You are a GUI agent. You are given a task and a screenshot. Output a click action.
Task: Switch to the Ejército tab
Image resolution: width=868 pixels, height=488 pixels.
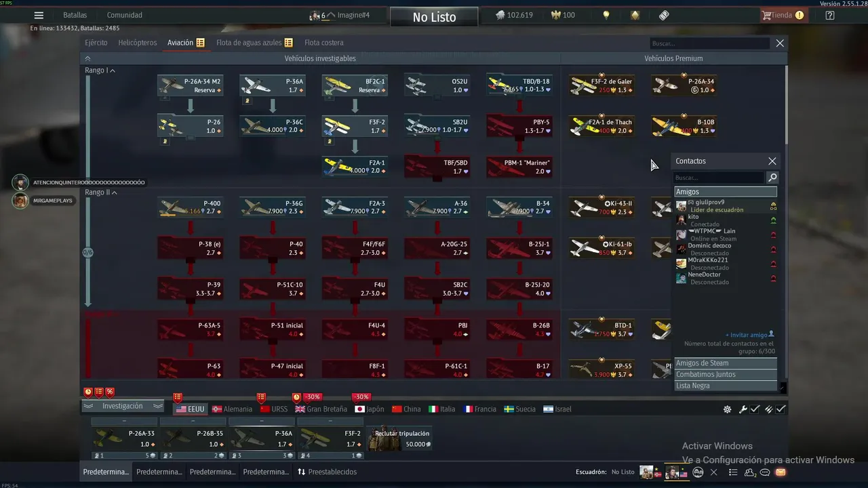(x=96, y=43)
